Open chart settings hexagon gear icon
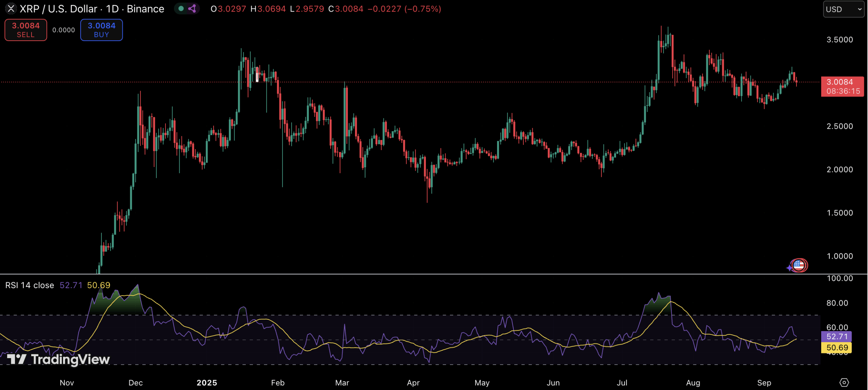Screen dimensions: 868x390 pos(844,383)
